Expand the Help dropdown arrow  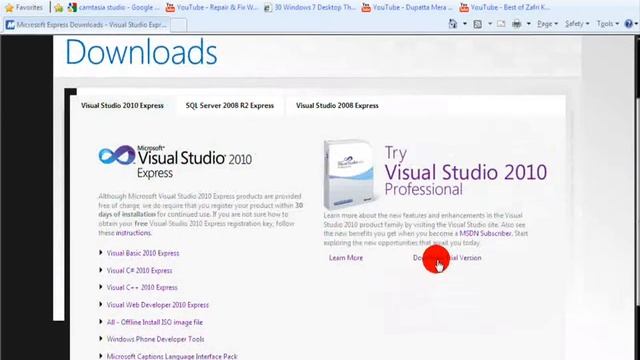[636, 24]
